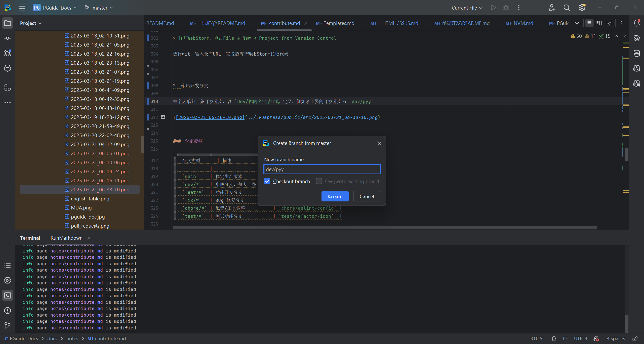Select the RunMarkdown terminal tab
Screen dimensions: 644x344
click(66, 238)
